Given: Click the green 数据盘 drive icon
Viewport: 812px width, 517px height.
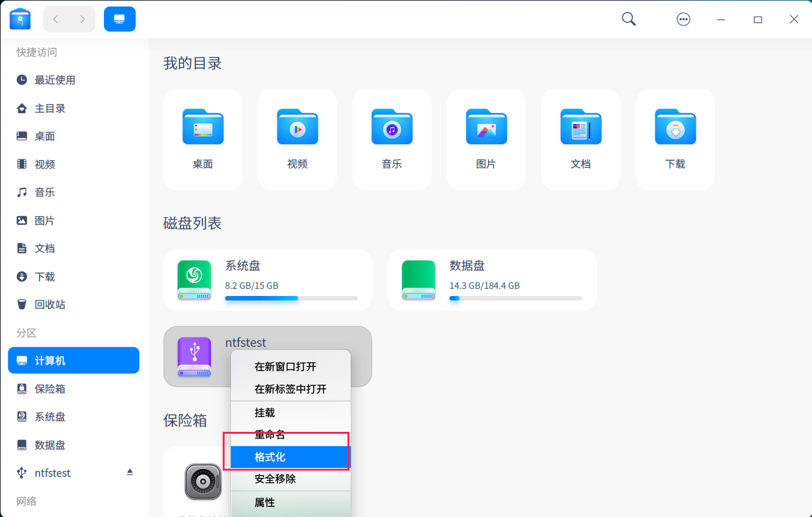Looking at the screenshot, I should click(x=419, y=280).
